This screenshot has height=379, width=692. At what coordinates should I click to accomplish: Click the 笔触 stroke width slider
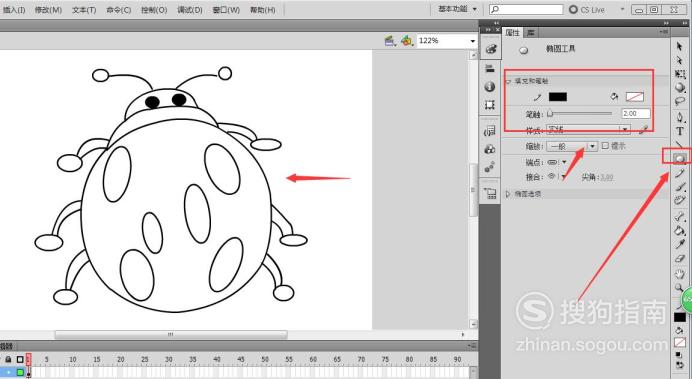coord(579,114)
